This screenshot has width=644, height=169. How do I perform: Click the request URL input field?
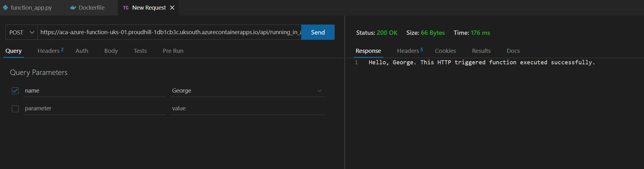tap(169, 32)
